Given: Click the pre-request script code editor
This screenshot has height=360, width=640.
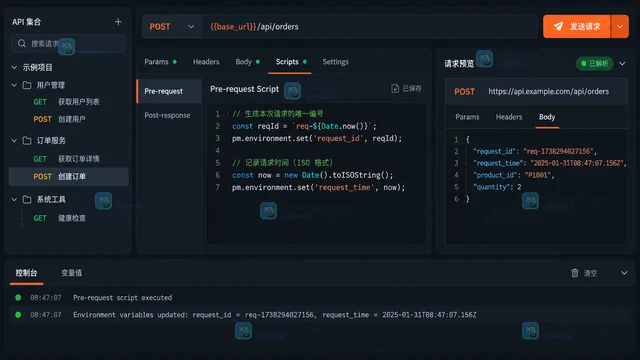Looking at the screenshot, I should pyautogui.click(x=316, y=173).
